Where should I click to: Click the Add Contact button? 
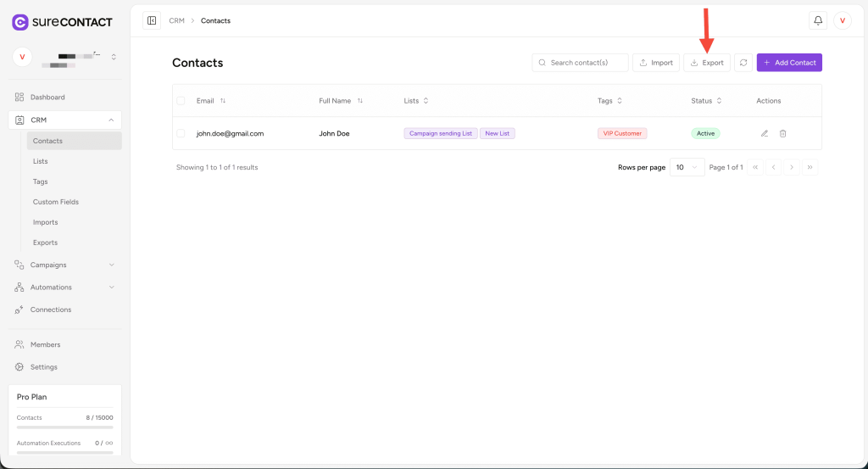pos(789,63)
